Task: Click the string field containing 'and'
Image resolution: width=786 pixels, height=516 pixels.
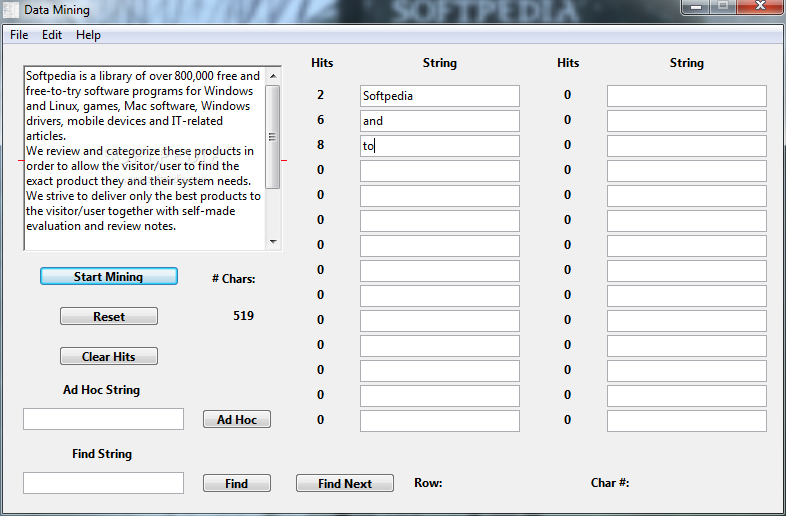Action: (x=440, y=121)
